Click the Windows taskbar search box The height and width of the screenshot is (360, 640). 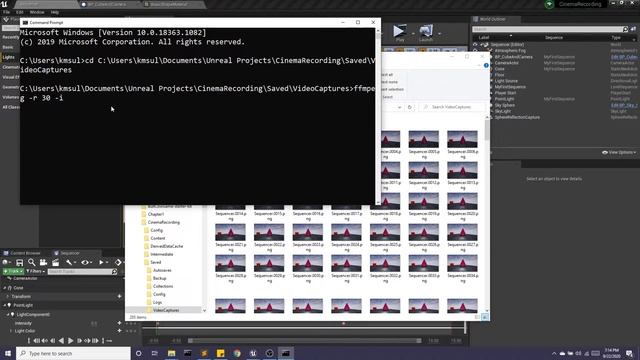73,353
